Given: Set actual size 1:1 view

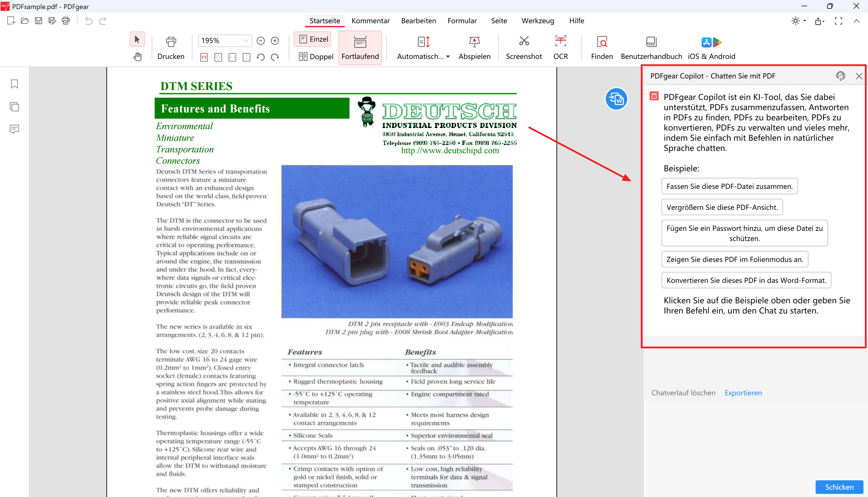Looking at the screenshot, I should coord(204,57).
